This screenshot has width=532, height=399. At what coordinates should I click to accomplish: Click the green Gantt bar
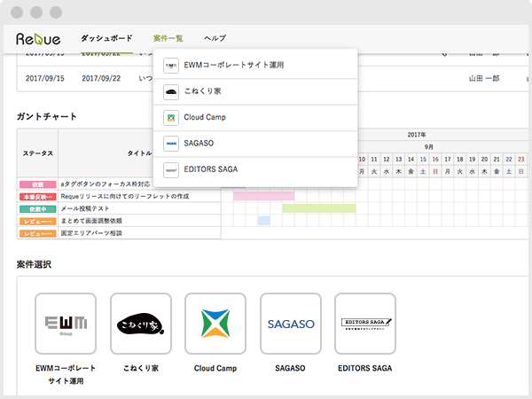click(x=319, y=208)
